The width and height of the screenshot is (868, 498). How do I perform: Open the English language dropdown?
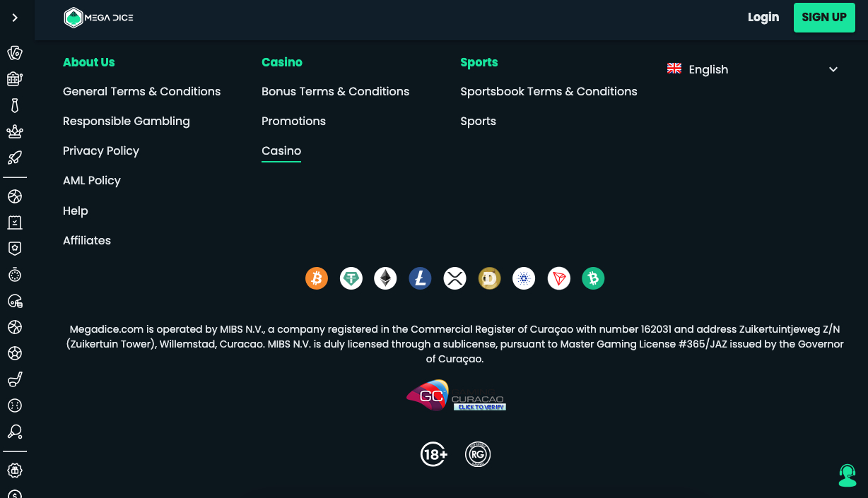753,69
